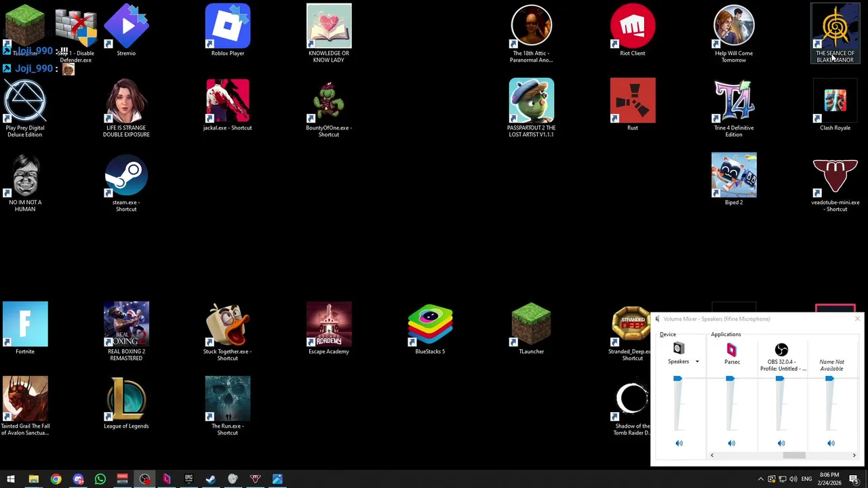Click the Volume Mixer horizontal scrollbar thumb
Viewport: 868px width, 488px height.
coord(794,455)
